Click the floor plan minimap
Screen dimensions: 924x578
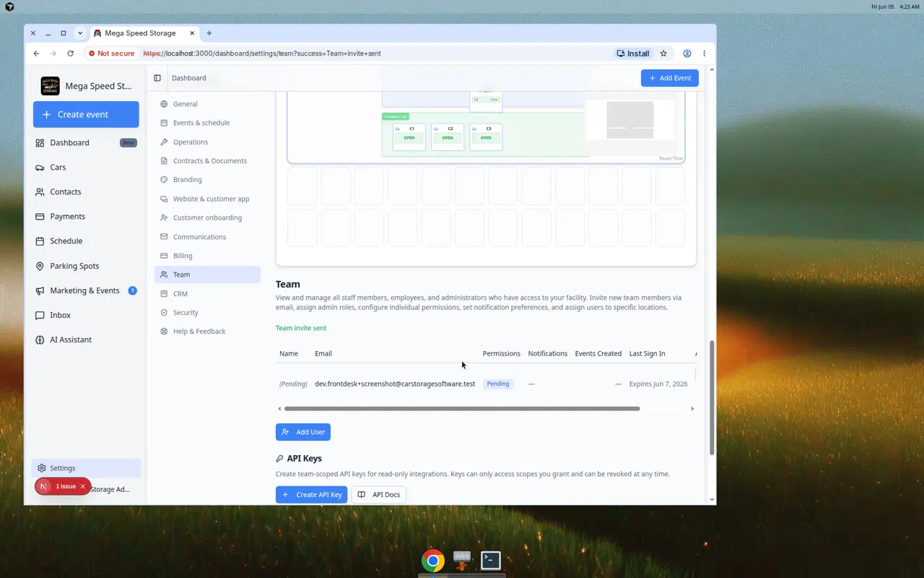[x=629, y=120]
